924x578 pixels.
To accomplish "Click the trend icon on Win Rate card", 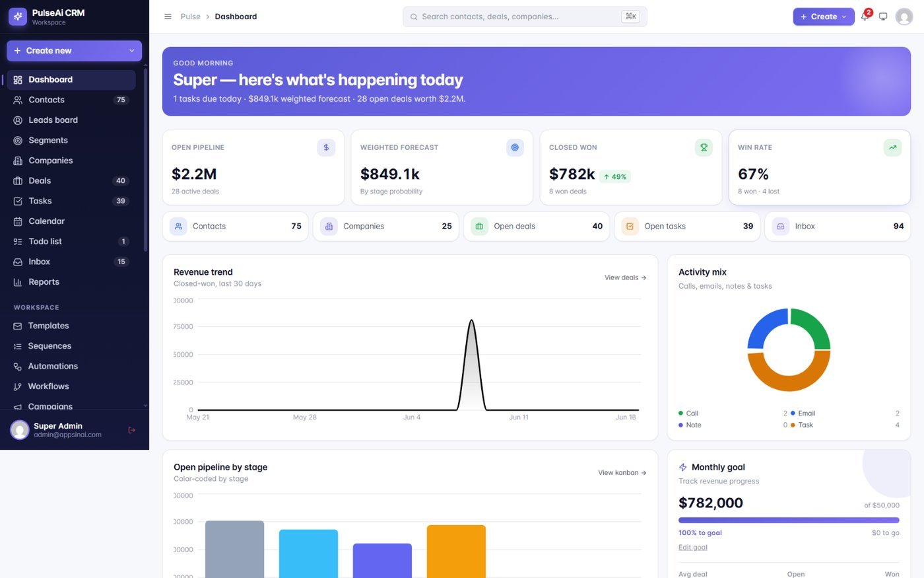I will (892, 147).
